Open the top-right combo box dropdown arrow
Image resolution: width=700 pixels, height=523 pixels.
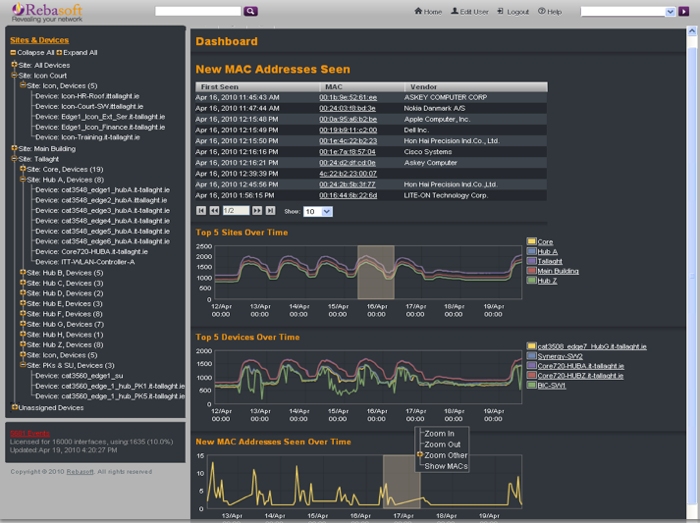pyautogui.click(x=670, y=12)
